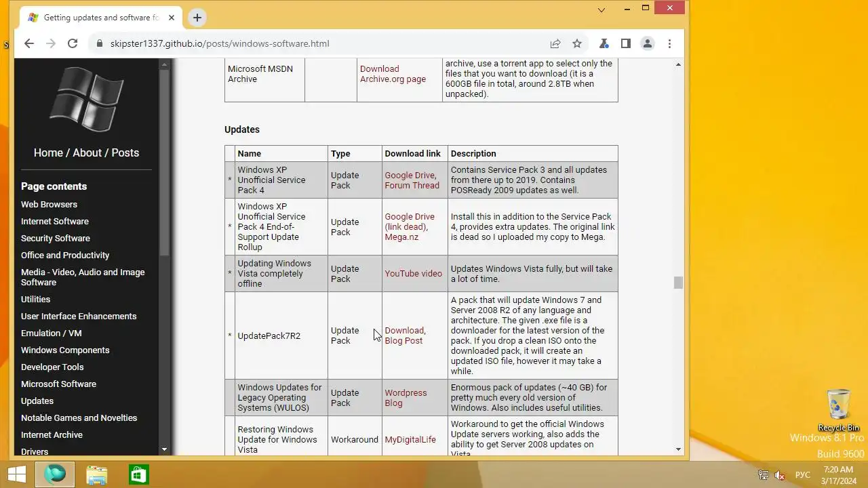Click main page scrollbar down arrow
868x488 pixels.
click(678, 449)
